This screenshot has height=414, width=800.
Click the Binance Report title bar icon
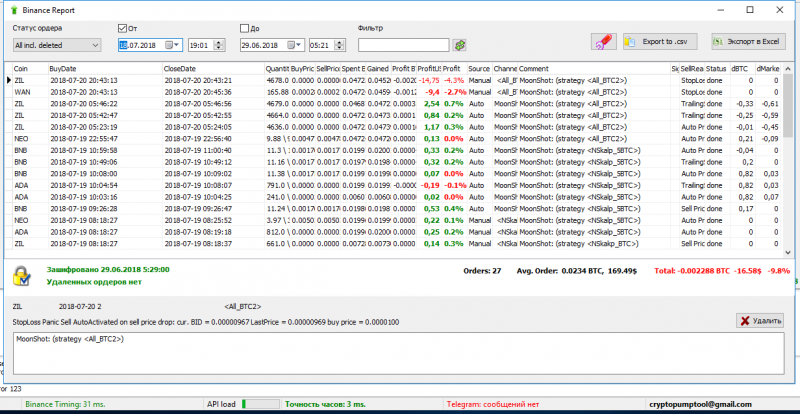pos(14,10)
